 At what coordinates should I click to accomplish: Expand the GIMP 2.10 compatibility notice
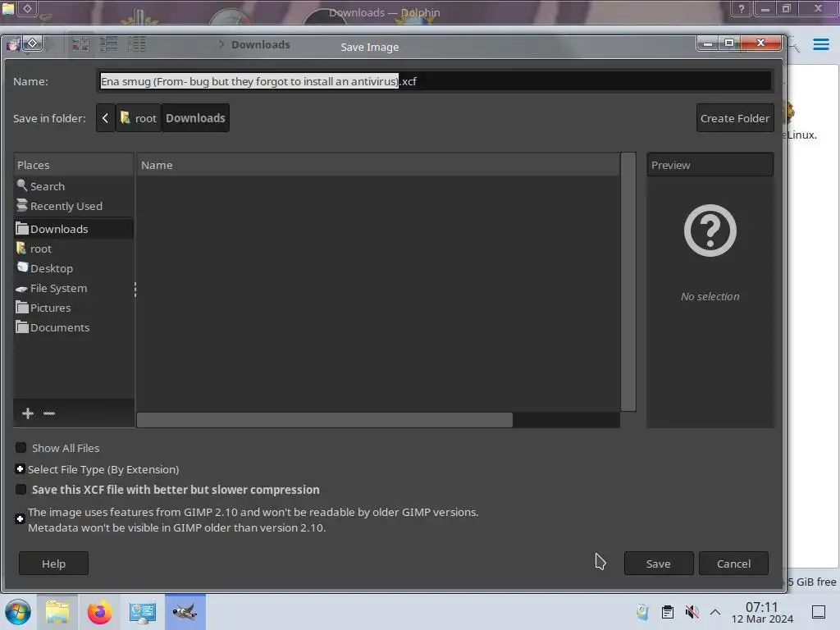20,518
